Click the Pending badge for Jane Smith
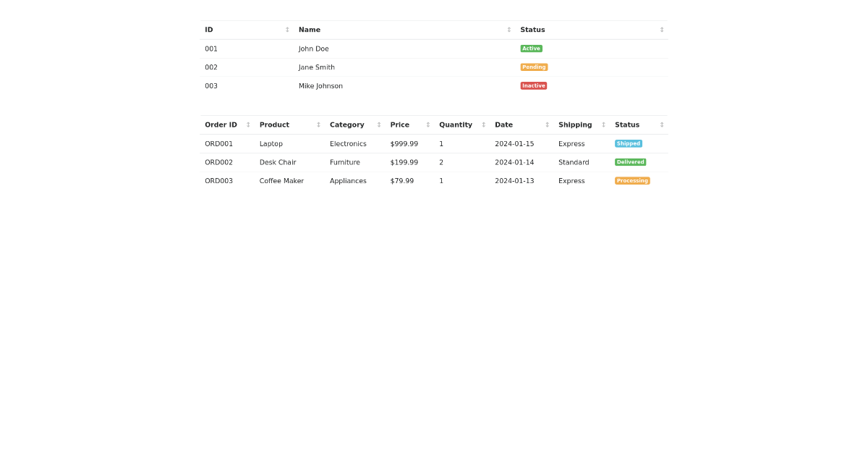Screen dimensions: 868x456 tap(534, 67)
